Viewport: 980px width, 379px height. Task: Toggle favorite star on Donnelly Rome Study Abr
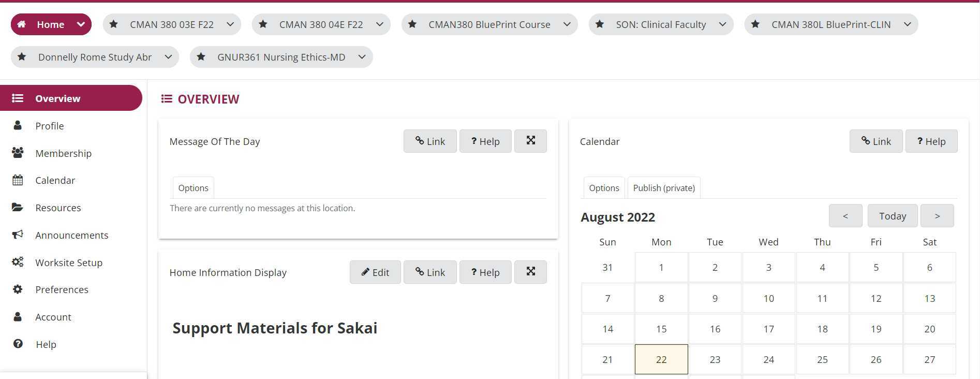click(x=22, y=56)
